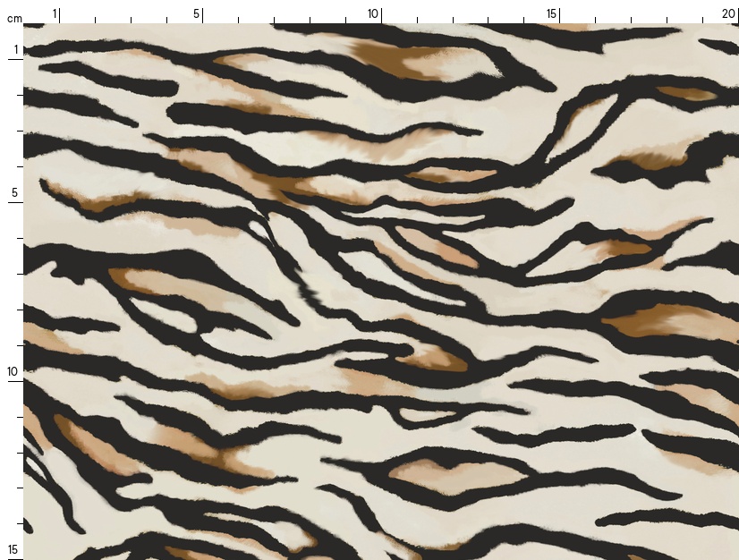Click the large brown patch at right edge, middle height

click(667, 319)
